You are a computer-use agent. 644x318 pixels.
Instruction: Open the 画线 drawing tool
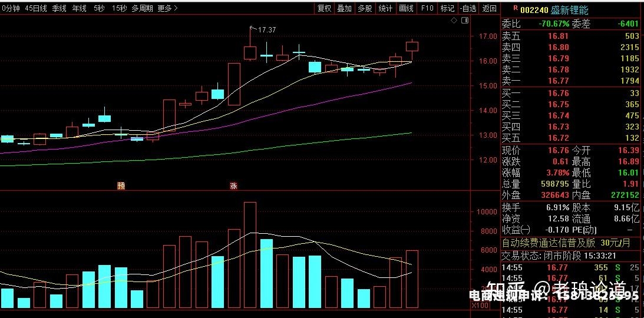click(406, 8)
